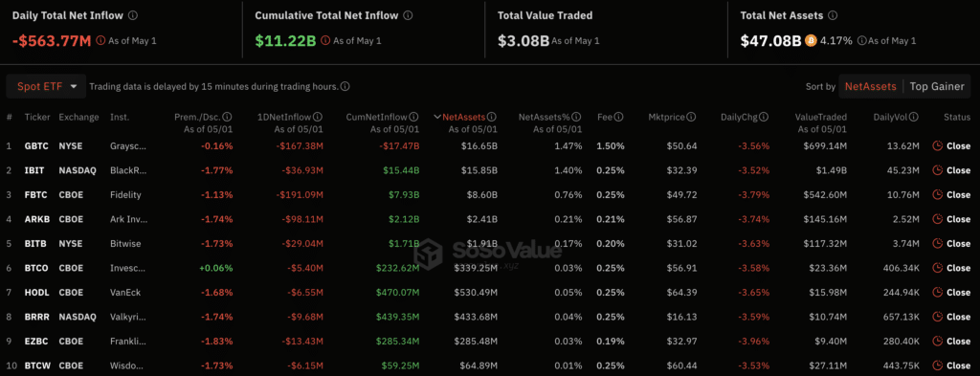Screen dimensions: 980x376
Task: Sort by Top Gainer tab
Action: tap(937, 87)
